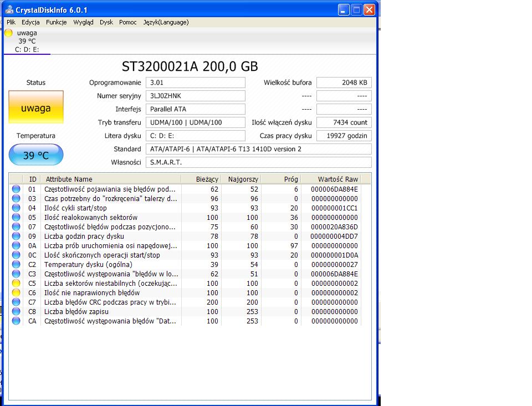Click the buffer size field 2048 KB

[x=344, y=83]
